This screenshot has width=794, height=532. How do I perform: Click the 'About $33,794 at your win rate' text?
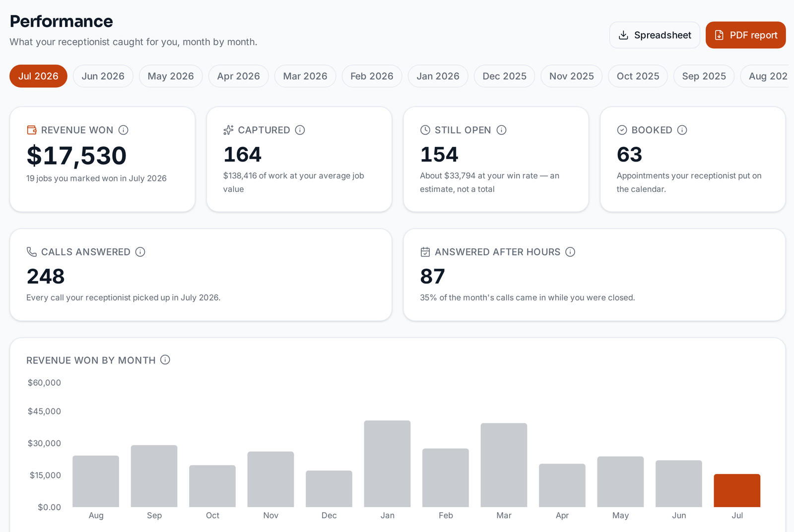[x=490, y=182]
